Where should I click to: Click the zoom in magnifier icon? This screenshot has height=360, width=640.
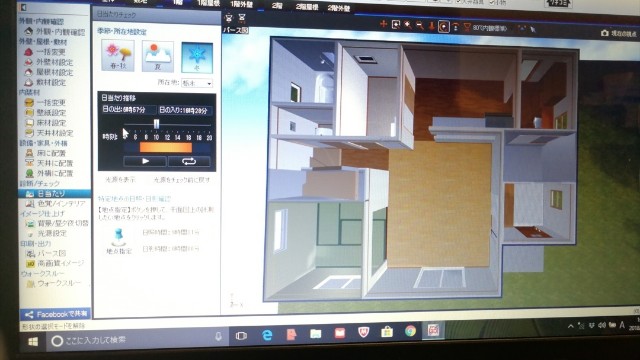(407, 25)
